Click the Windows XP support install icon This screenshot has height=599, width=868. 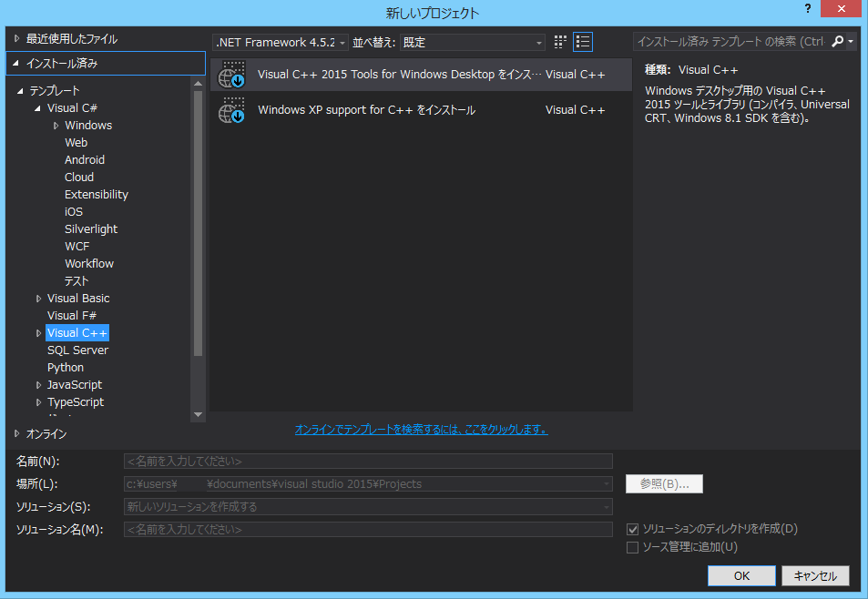click(231, 110)
